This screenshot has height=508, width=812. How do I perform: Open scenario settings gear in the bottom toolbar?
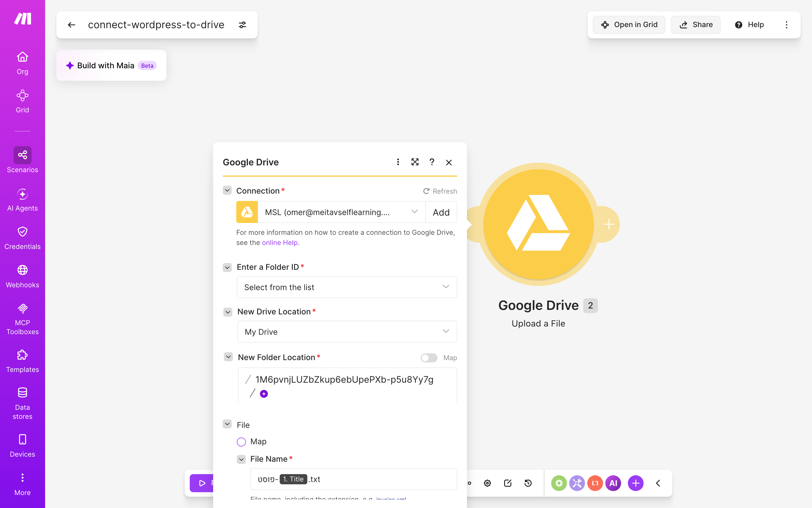(x=487, y=483)
